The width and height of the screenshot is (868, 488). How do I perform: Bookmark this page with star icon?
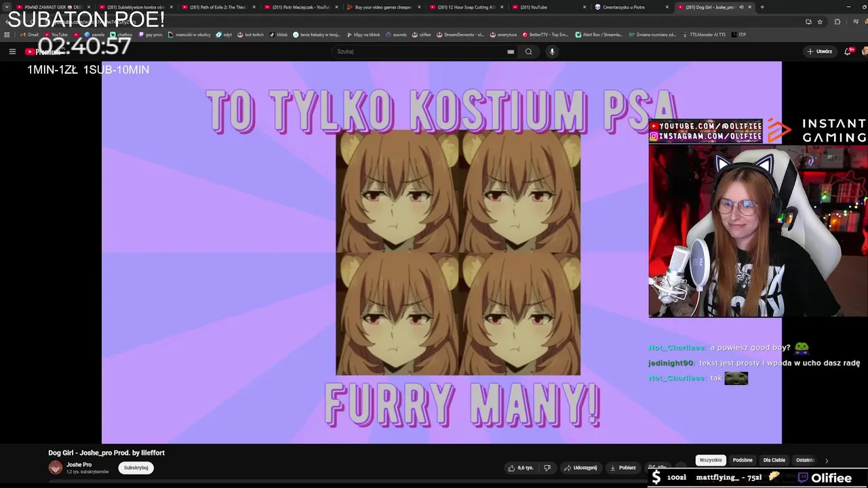(x=820, y=22)
